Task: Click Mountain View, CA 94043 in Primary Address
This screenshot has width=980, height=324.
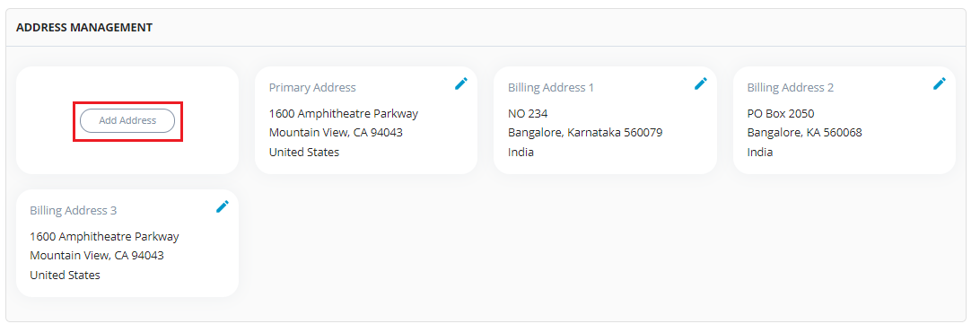Action: (337, 133)
